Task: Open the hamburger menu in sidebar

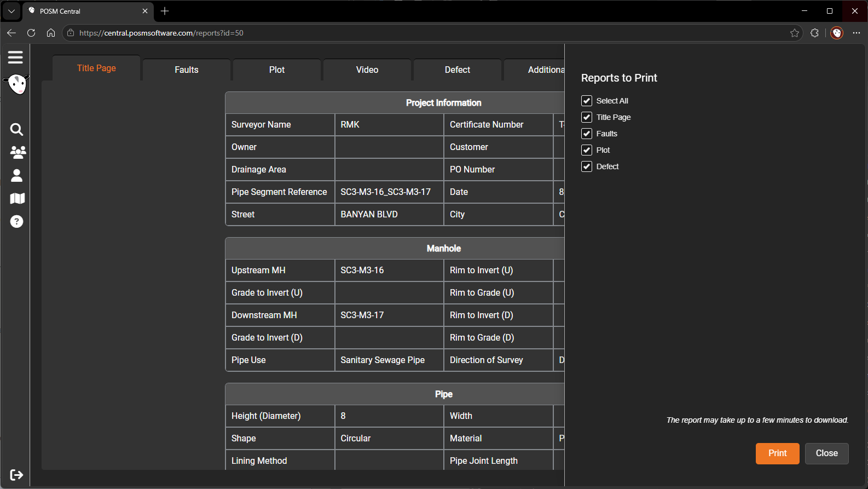Action: 15,57
